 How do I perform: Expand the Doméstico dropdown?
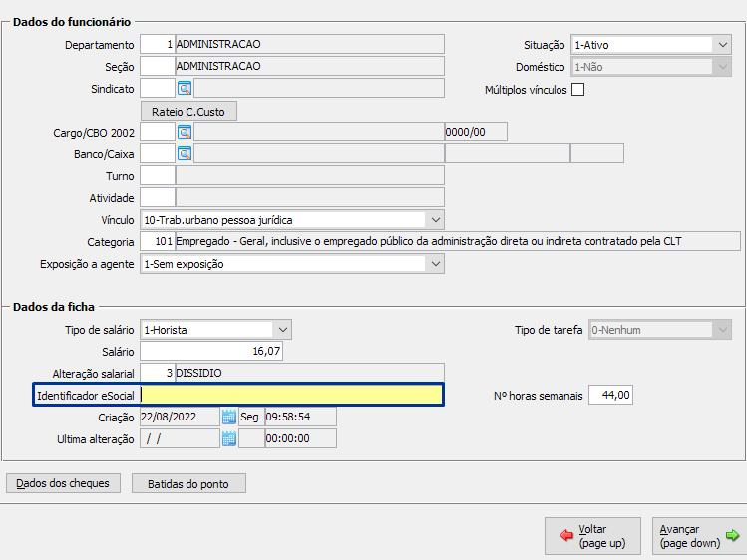(x=723, y=67)
